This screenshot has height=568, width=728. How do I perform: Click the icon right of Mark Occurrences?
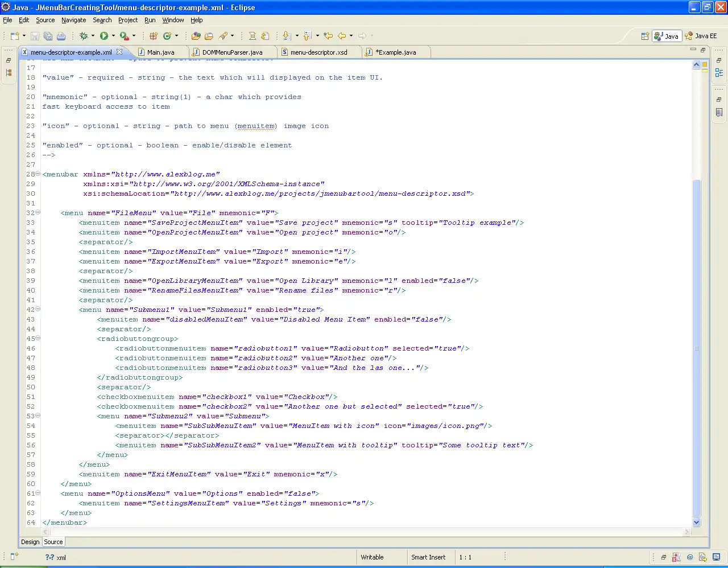point(265,36)
